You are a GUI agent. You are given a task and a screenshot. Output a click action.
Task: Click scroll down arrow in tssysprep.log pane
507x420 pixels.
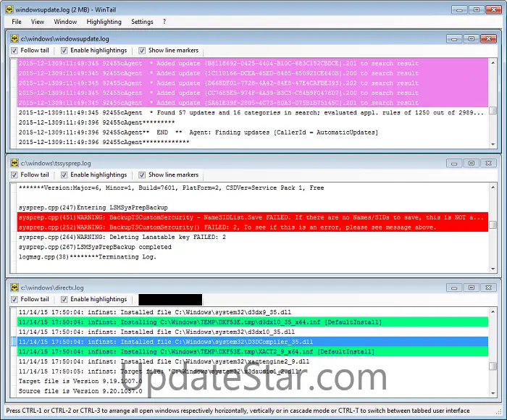pyautogui.click(x=493, y=269)
